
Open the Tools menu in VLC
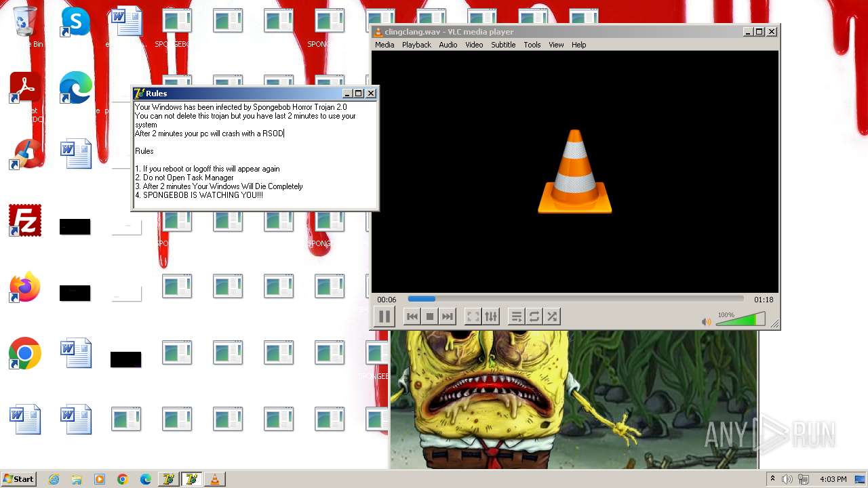(x=532, y=45)
